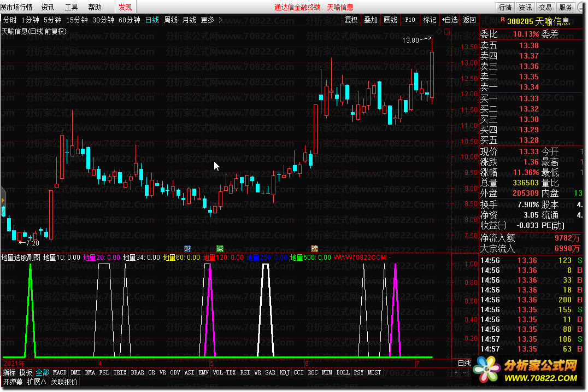Viewport: 588px width, 392px height.
Task: Select the MACD indicator
Action: [x=60, y=372]
